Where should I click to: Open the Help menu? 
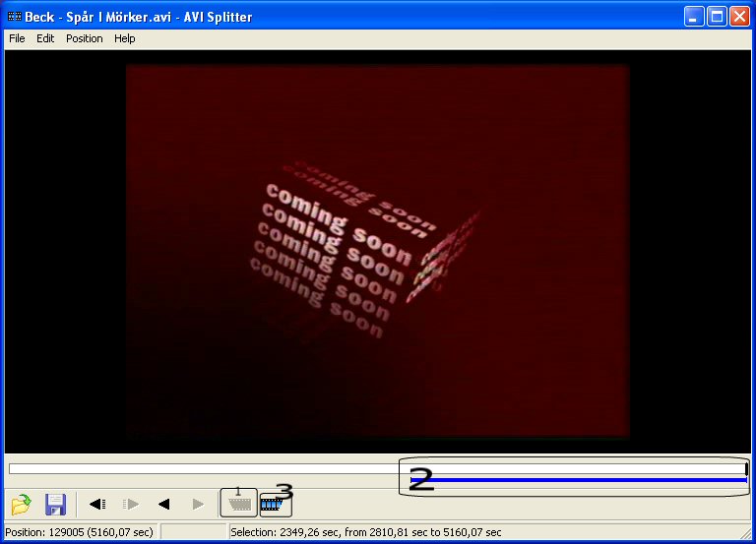(124, 38)
